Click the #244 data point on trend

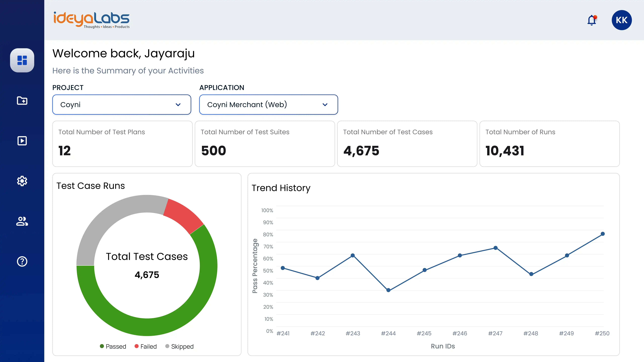pyautogui.click(x=388, y=290)
